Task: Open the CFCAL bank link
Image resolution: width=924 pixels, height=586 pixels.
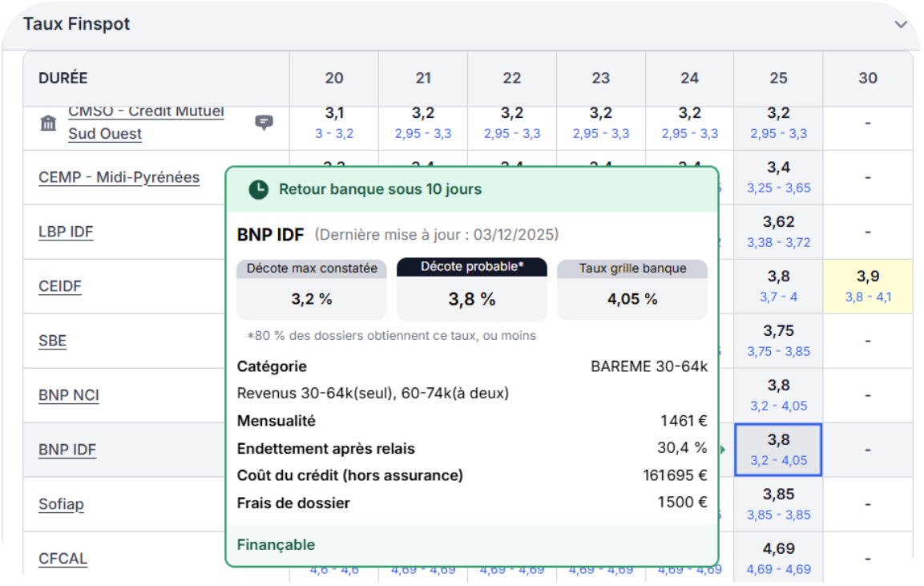Action: (63, 558)
